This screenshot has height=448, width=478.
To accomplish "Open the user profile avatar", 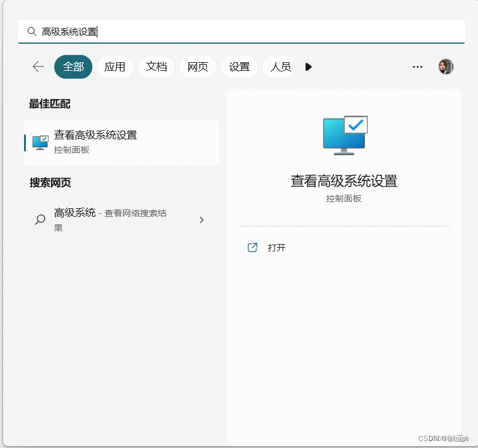I will (446, 67).
